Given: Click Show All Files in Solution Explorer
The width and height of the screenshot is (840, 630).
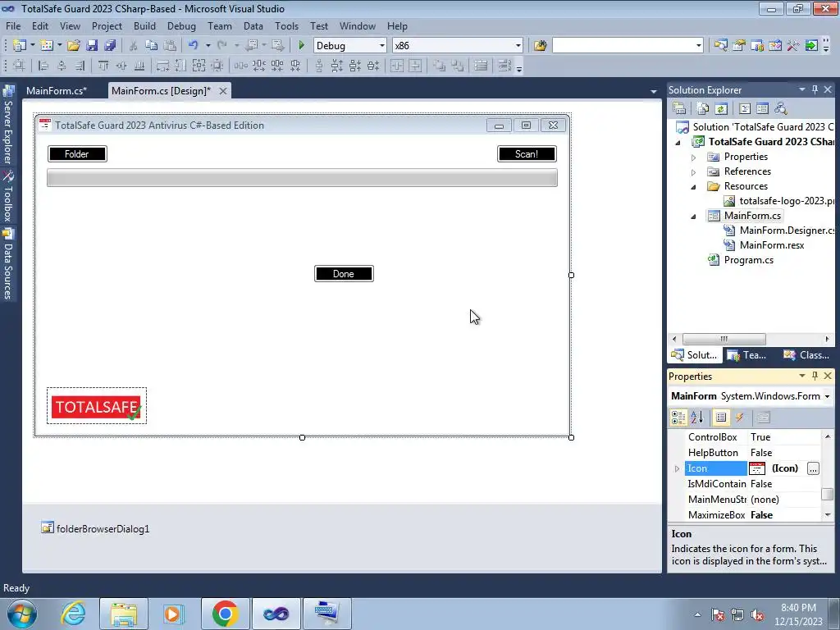Looking at the screenshot, I should point(703,109).
